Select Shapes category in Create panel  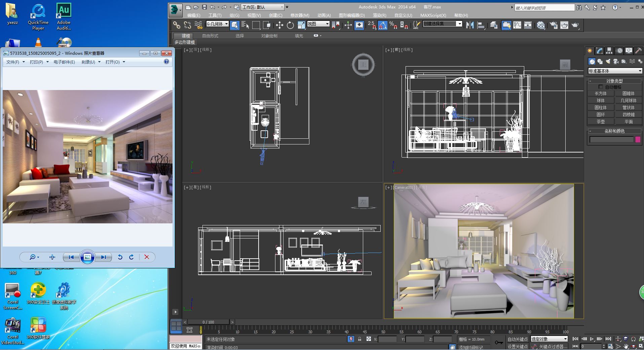600,61
